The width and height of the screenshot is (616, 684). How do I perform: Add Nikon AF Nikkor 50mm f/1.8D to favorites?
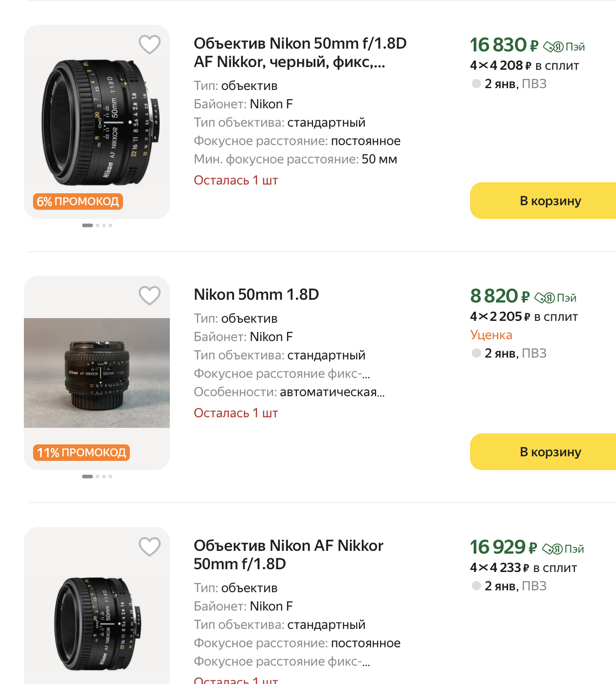(x=150, y=547)
